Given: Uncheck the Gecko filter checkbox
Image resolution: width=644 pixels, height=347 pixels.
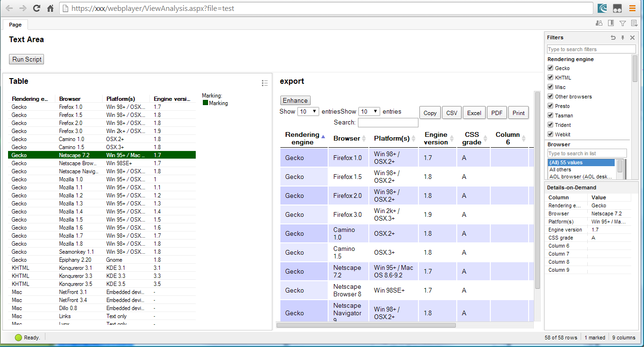Looking at the screenshot, I should pos(550,68).
